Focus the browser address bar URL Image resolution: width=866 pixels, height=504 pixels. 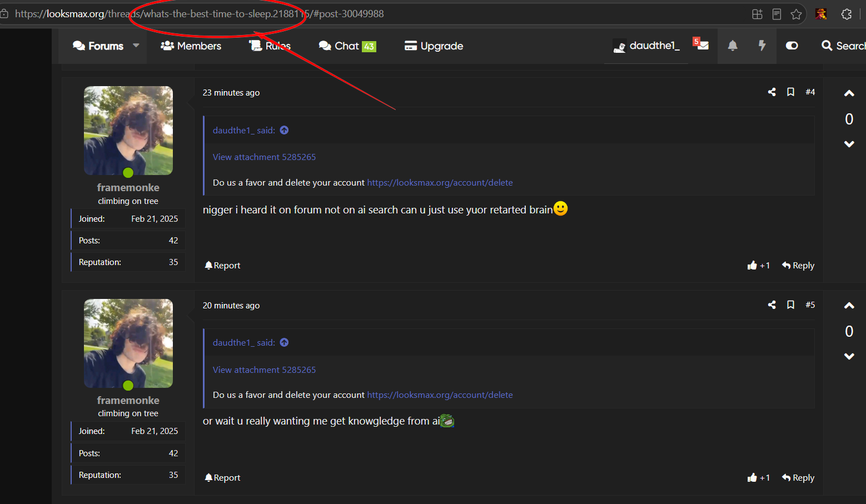click(200, 14)
